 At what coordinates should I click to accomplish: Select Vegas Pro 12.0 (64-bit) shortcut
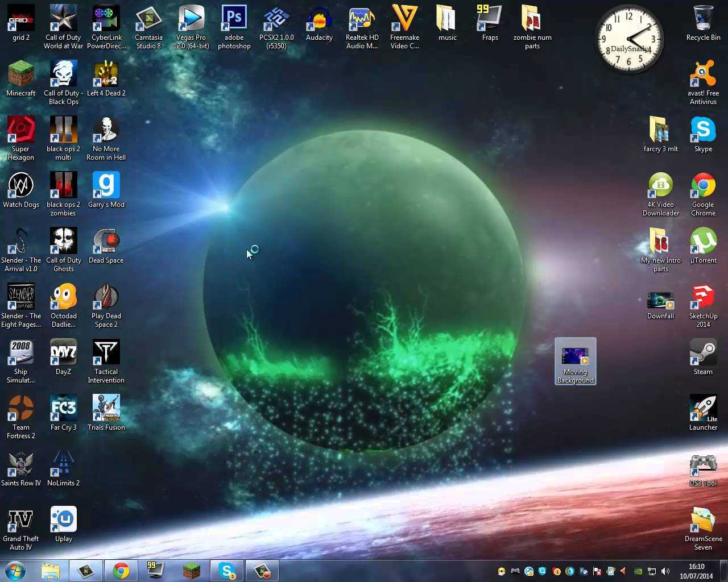pyautogui.click(x=191, y=27)
